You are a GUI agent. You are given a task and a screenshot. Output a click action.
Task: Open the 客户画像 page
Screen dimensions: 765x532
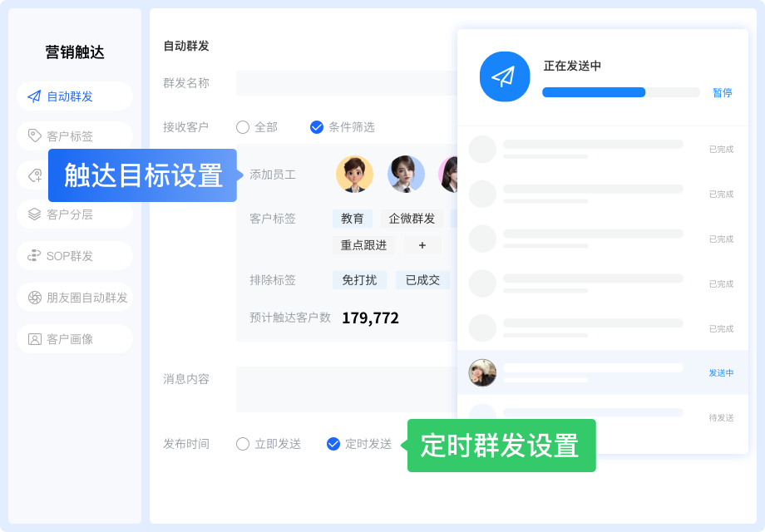point(75,339)
